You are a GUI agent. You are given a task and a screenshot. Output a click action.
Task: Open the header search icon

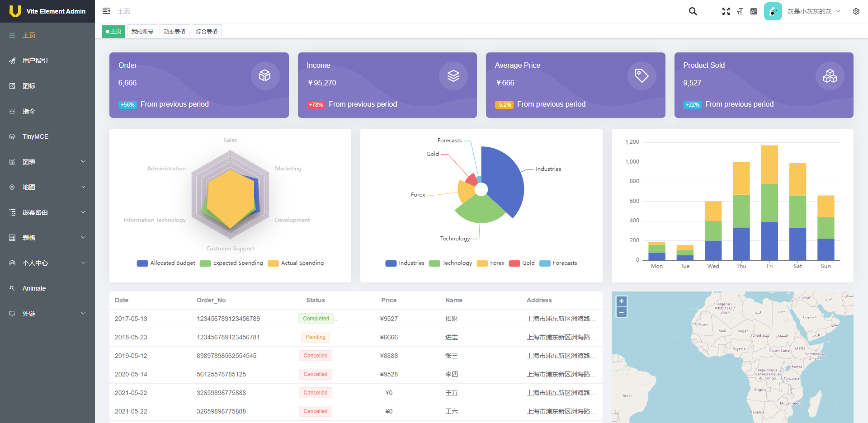coord(693,11)
